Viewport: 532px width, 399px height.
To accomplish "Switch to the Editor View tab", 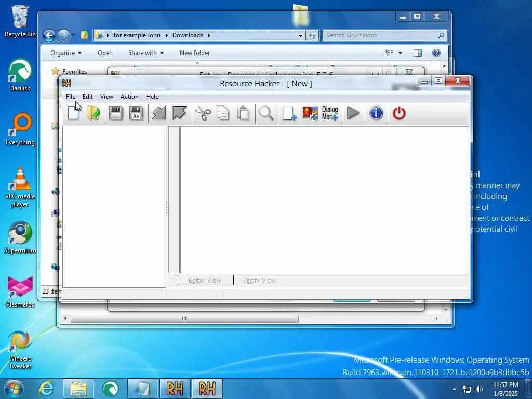I will point(205,280).
